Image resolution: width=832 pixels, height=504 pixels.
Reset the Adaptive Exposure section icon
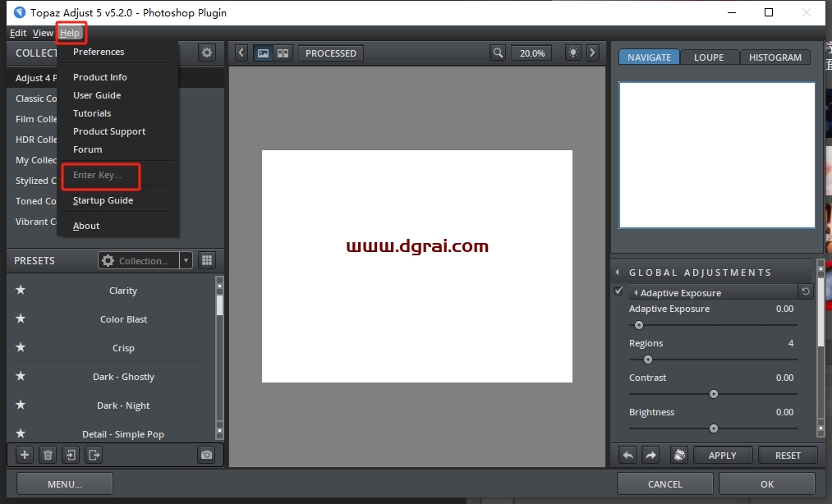pos(806,291)
